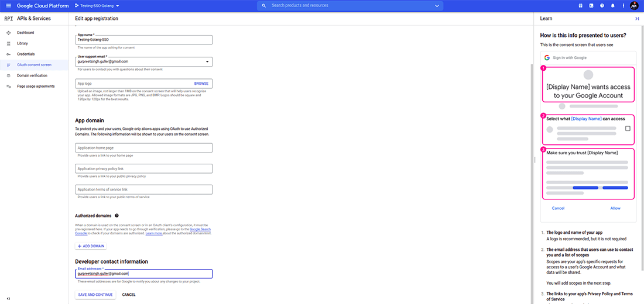Expand the search bar dropdown arrow

point(437,6)
